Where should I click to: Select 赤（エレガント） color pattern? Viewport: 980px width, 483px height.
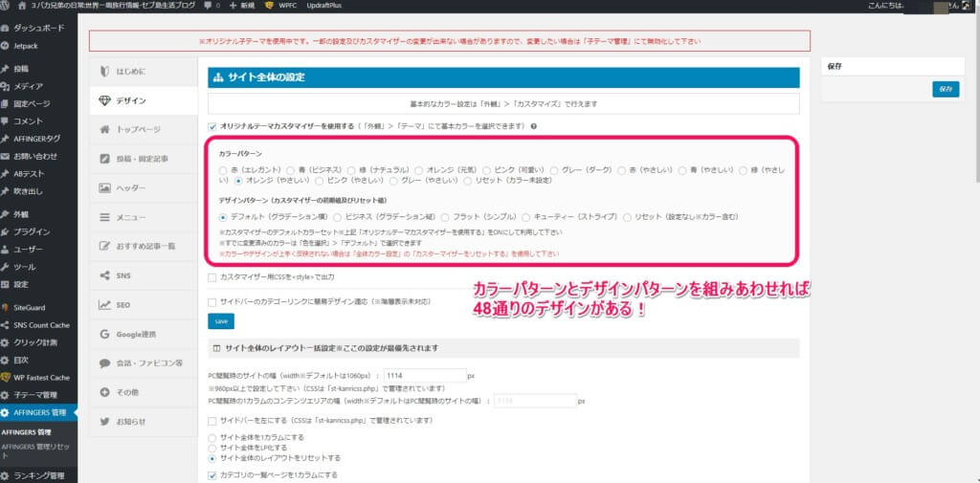point(223,170)
